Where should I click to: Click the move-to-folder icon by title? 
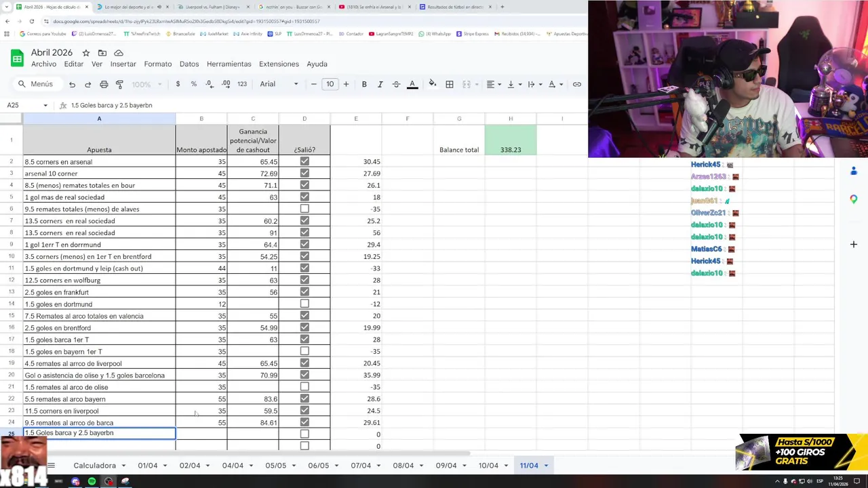click(x=102, y=53)
